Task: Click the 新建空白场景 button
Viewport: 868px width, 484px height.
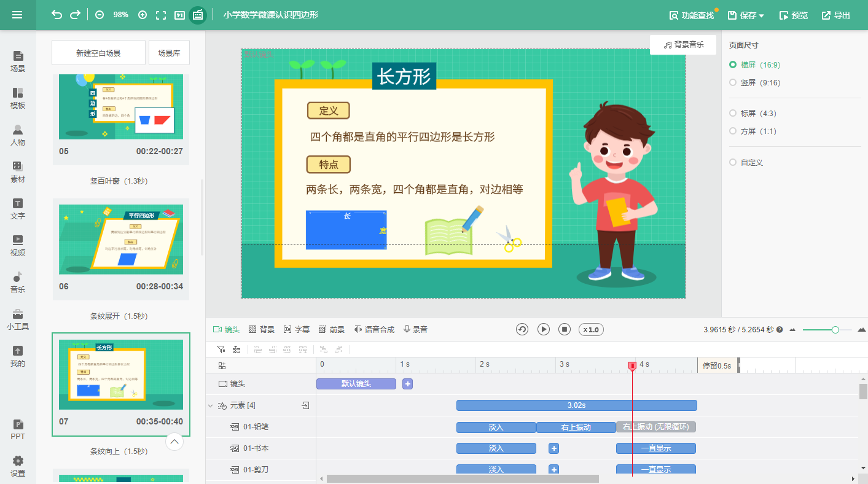Action: pos(98,53)
